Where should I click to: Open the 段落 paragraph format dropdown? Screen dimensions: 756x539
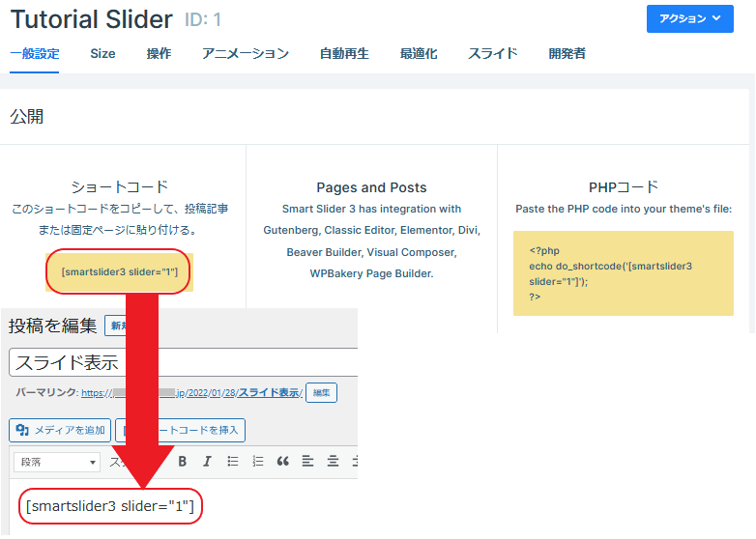tap(57, 463)
